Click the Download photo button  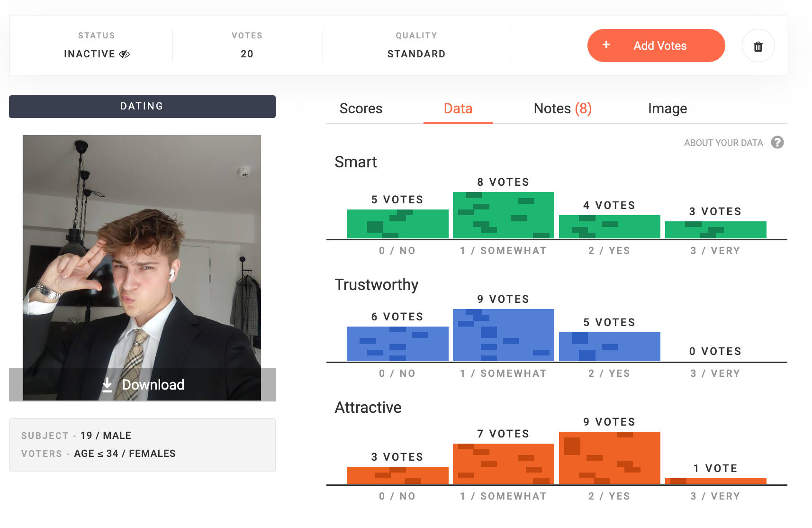pyautogui.click(x=142, y=385)
